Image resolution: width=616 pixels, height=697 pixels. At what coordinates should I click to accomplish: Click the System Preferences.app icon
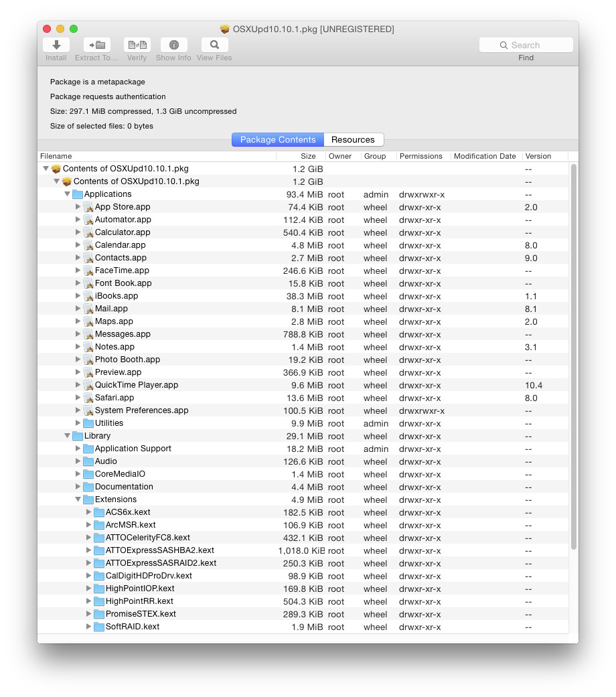88,410
